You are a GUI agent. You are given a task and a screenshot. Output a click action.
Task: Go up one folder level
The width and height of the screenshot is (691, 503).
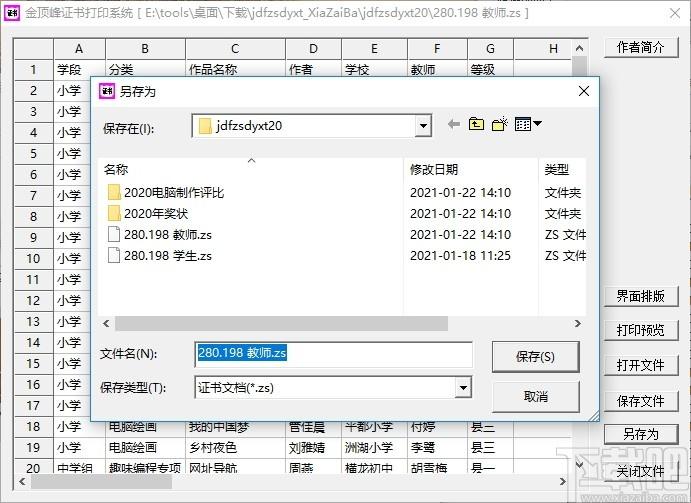[477, 125]
